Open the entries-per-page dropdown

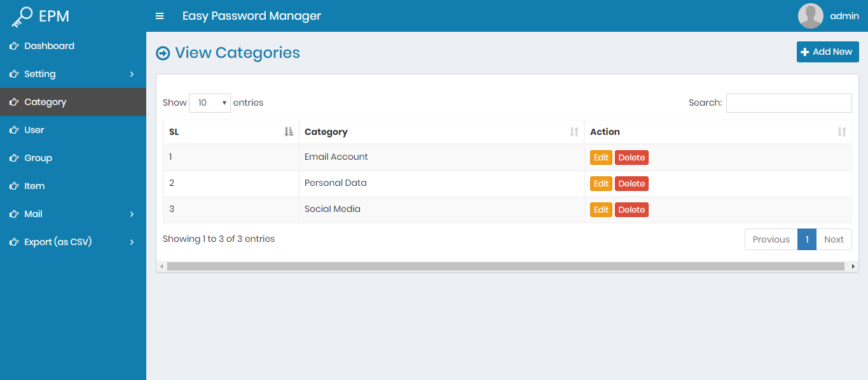tap(209, 102)
